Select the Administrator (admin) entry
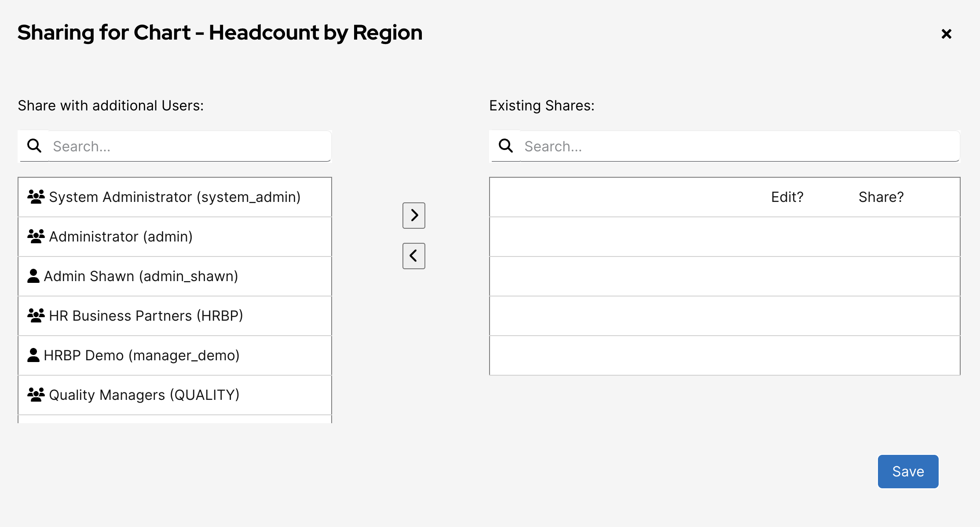Viewport: 980px width, 527px height. click(x=121, y=237)
